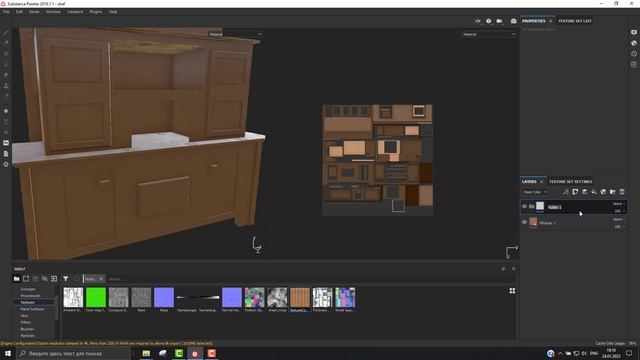Open the Plugins menu

point(96,12)
